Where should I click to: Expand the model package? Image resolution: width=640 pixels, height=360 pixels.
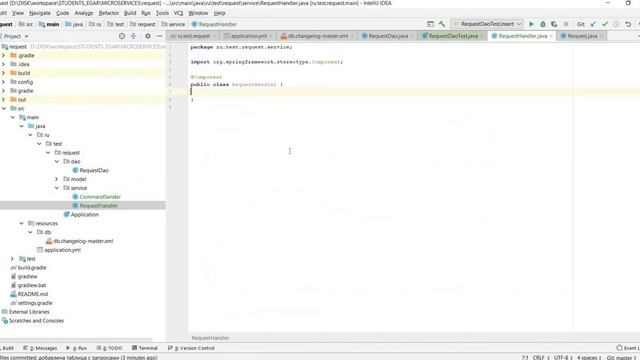[x=57, y=179]
